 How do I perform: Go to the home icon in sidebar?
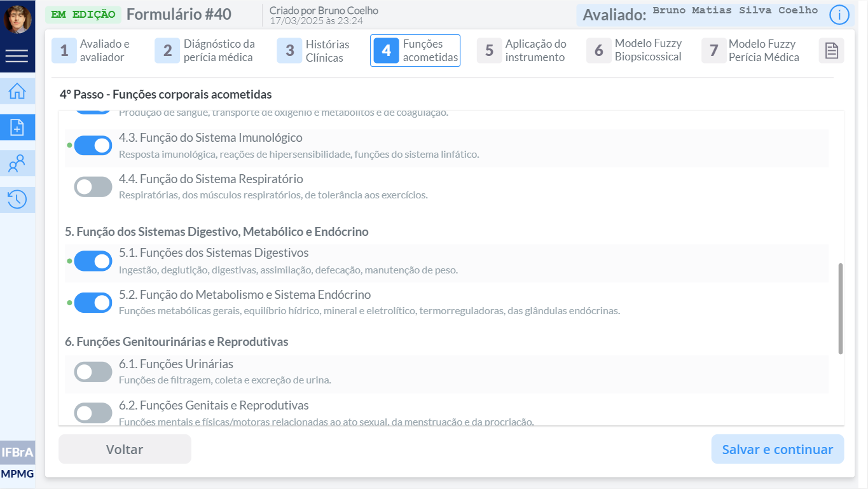tap(17, 92)
